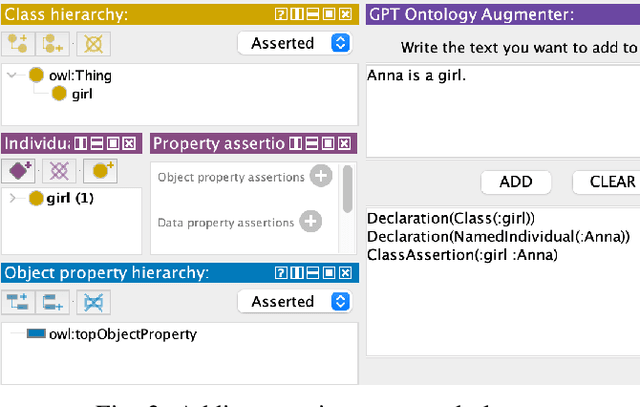Image resolution: width=640 pixels, height=407 pixels.
Task: Click the Delete object property icon
Action: (x=93, y=301)
